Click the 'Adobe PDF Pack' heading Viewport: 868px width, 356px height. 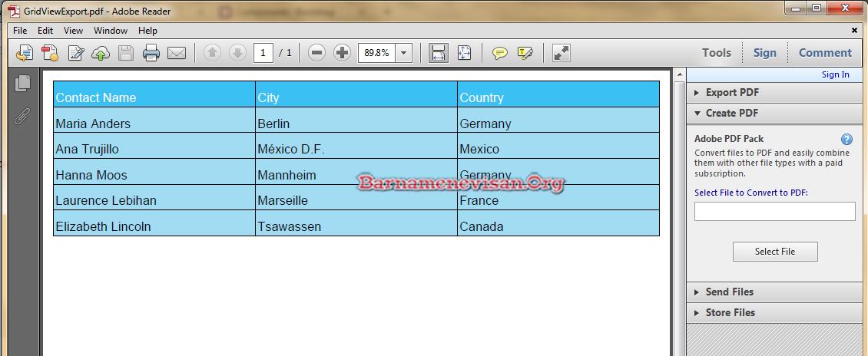tap(729, 139)
